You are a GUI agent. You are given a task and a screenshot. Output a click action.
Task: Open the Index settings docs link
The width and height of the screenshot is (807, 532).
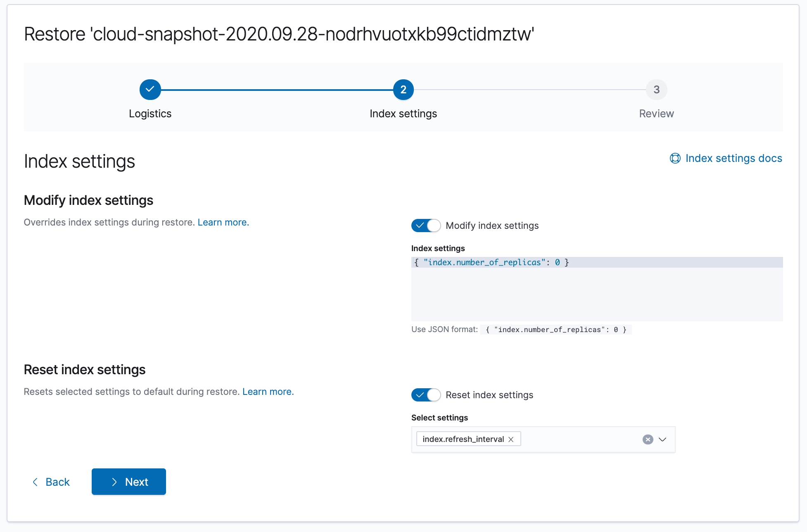pos(733,158)
